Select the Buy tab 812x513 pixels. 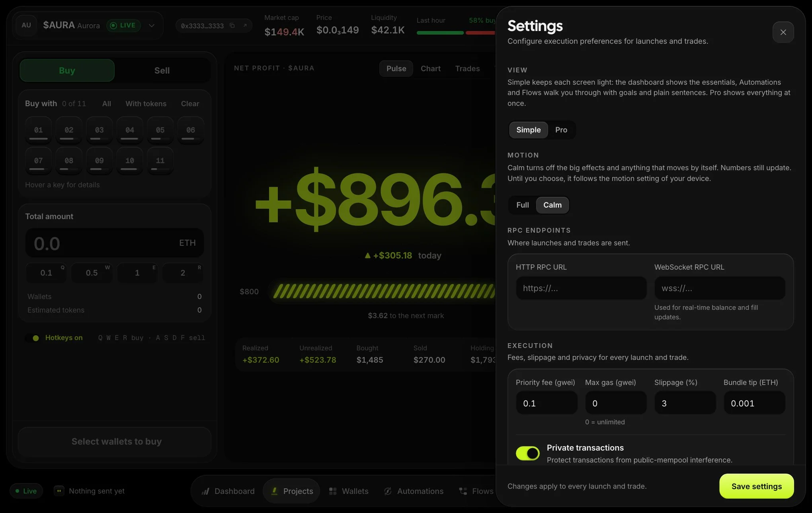(67, 70)
